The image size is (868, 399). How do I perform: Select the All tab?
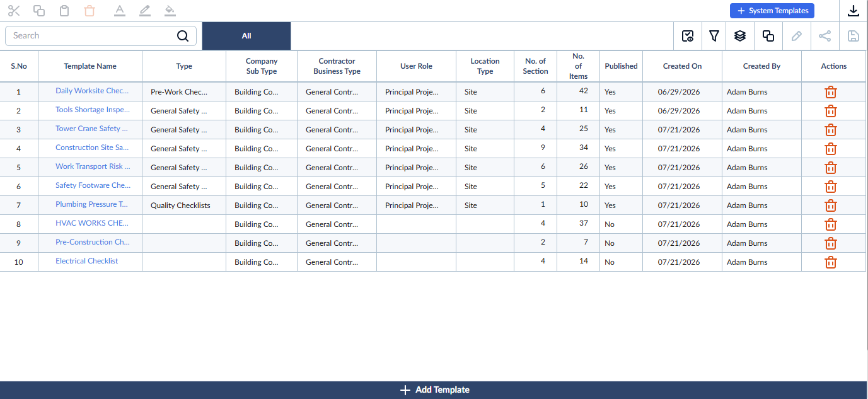point(246,36)
